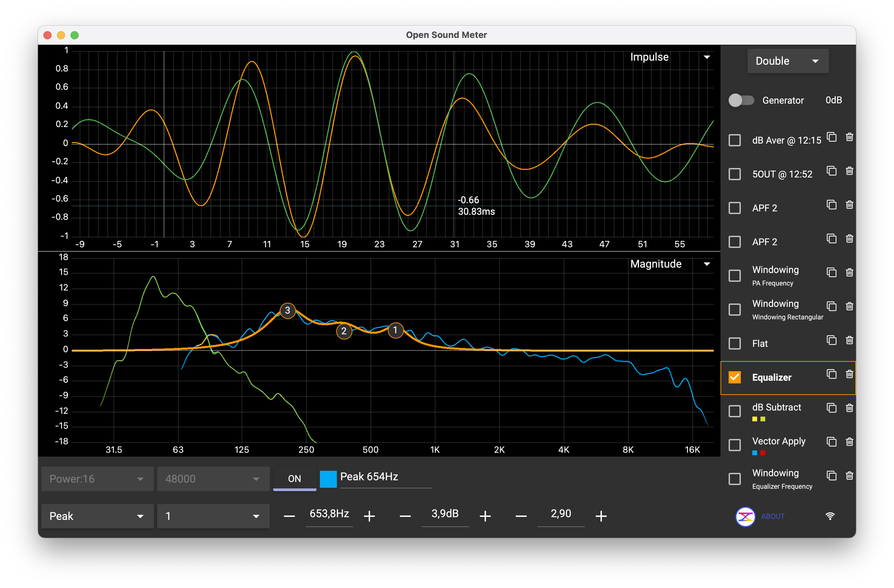
Task: Open the Double layout dropdown
Action: pyautogui.click(x=787, y=61)
